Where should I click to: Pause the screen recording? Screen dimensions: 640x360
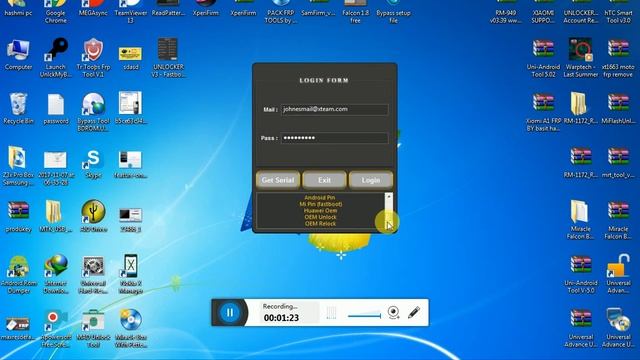point(230,313)
